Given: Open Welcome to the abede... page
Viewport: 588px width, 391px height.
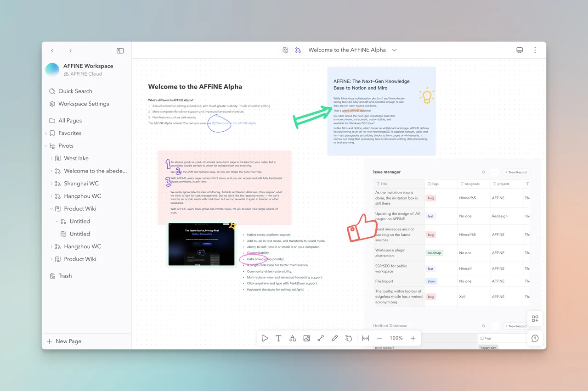Looking at the screenshot, I should [x=95, y=171].
